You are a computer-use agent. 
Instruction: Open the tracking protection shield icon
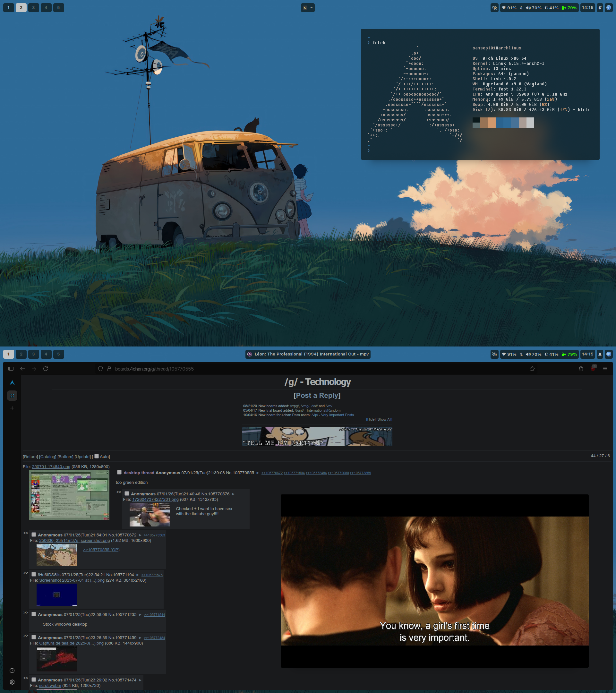[x=100, y=369]
